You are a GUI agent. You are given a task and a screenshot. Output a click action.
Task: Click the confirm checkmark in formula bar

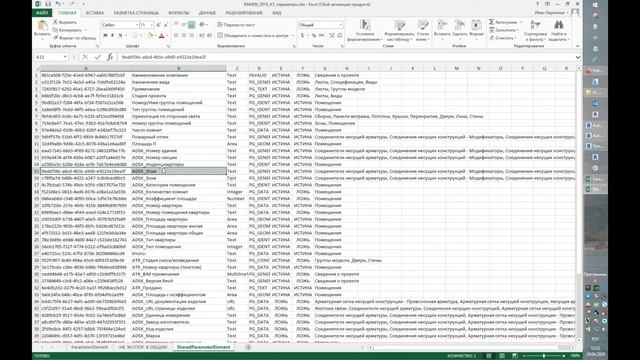point(98,57)
